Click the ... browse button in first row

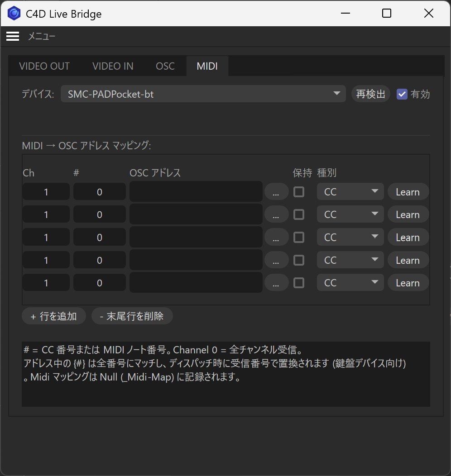[x=276, y=192]
